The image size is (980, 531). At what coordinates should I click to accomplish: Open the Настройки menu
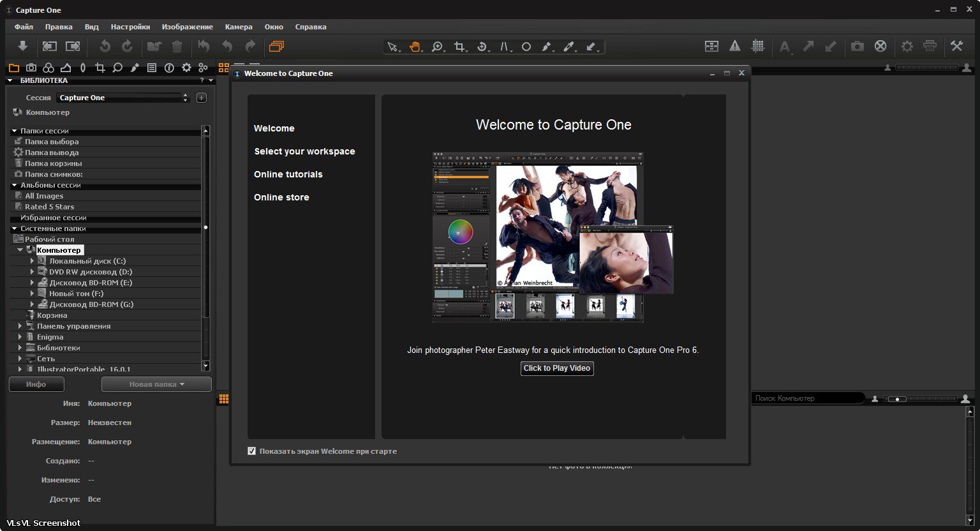130,27
